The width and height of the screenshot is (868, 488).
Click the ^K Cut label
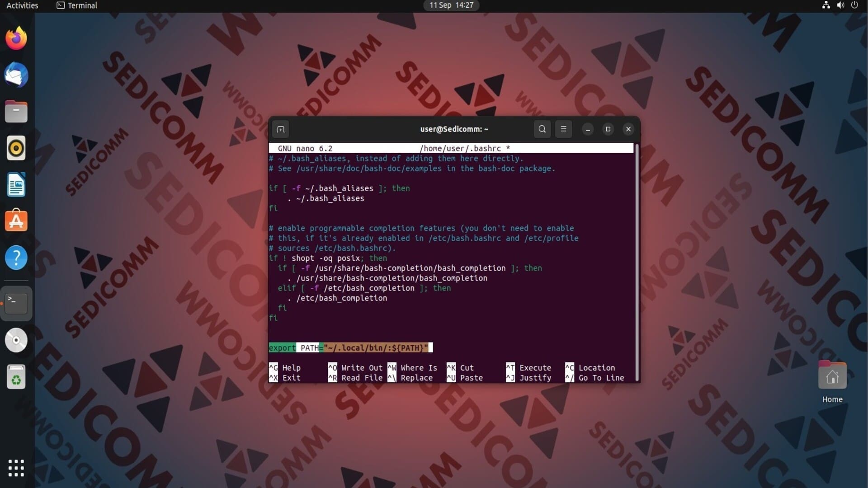click(460, 368)
